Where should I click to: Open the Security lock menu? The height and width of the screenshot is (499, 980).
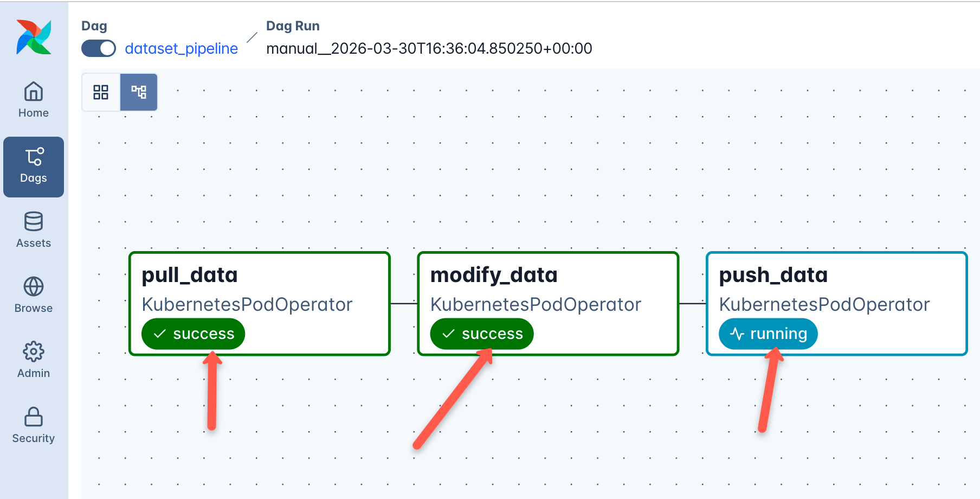[34, 425]
